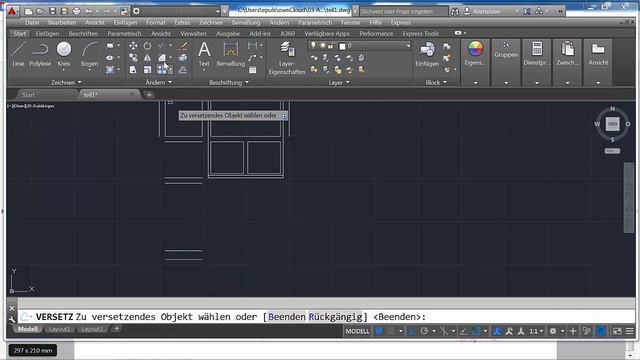Expand the Layer panel
Image resolution: width=640 pixels, height=360 pixels.
coord(339,82)
